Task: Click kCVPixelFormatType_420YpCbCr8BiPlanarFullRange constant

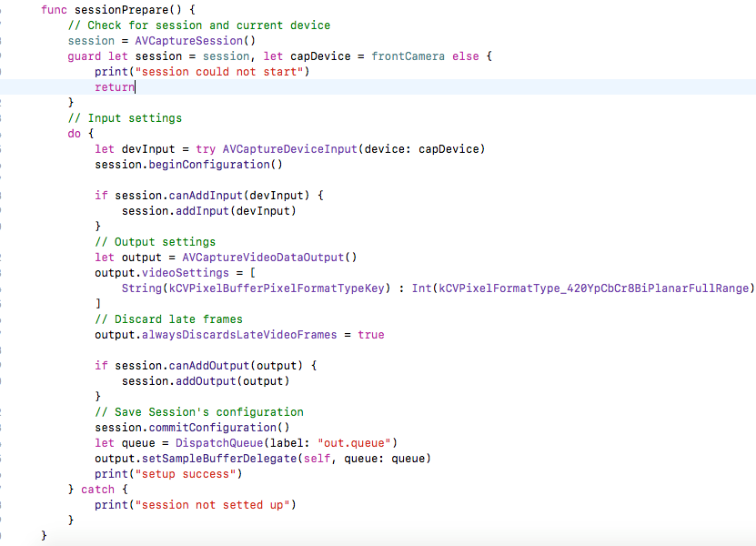Action: click(x=593, y=288)
